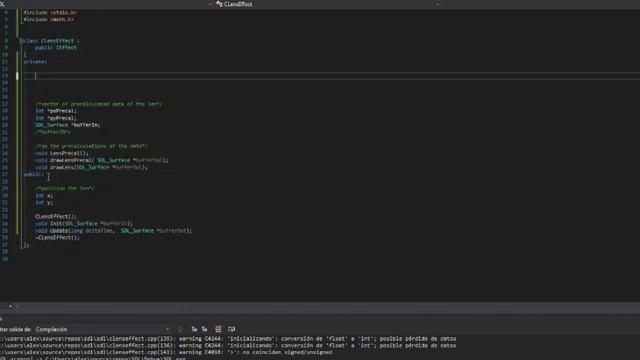Click the code line 'int *pyPrecal;'
Image resolution: width=640 pixels, height=360 pixels.
tap(56, 118)
